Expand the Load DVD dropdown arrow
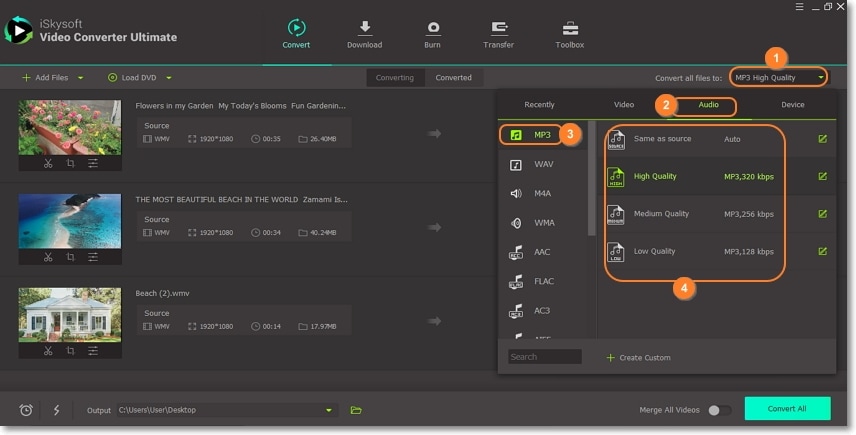 (x=169, y=78)
